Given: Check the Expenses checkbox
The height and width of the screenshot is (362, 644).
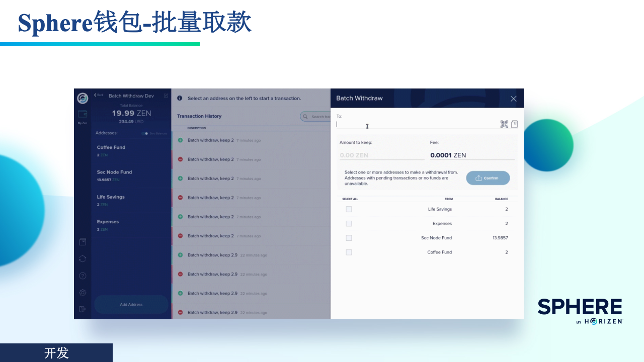Looking at the screenshot, I should click(349, 223).
